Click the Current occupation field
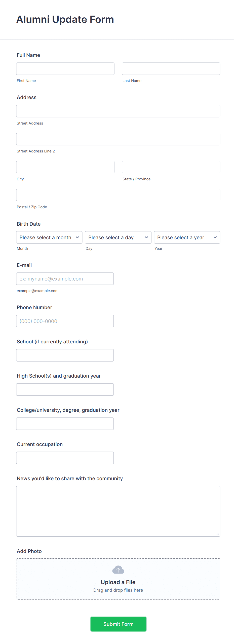This screenshot has height=644, width=234. [65, 458]
